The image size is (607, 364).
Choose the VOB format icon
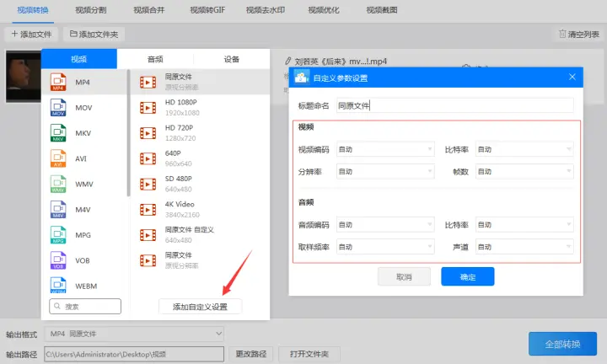(x=58, y=260)
